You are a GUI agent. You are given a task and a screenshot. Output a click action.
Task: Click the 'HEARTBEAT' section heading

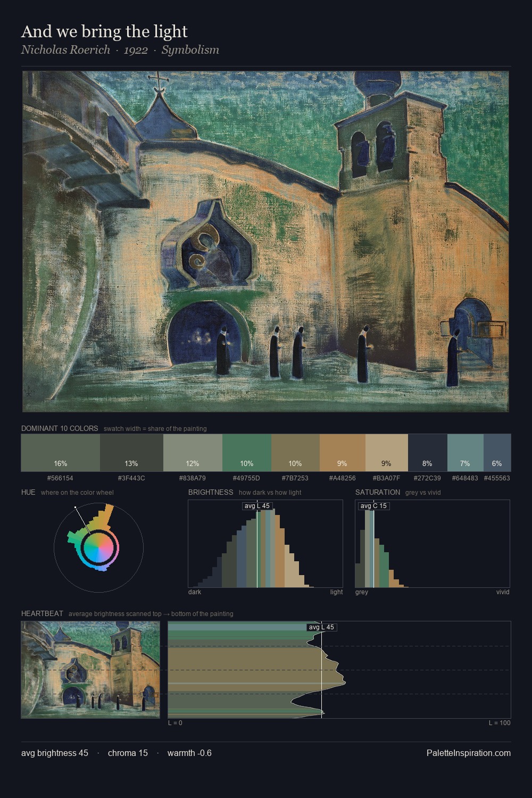(42, 613)
